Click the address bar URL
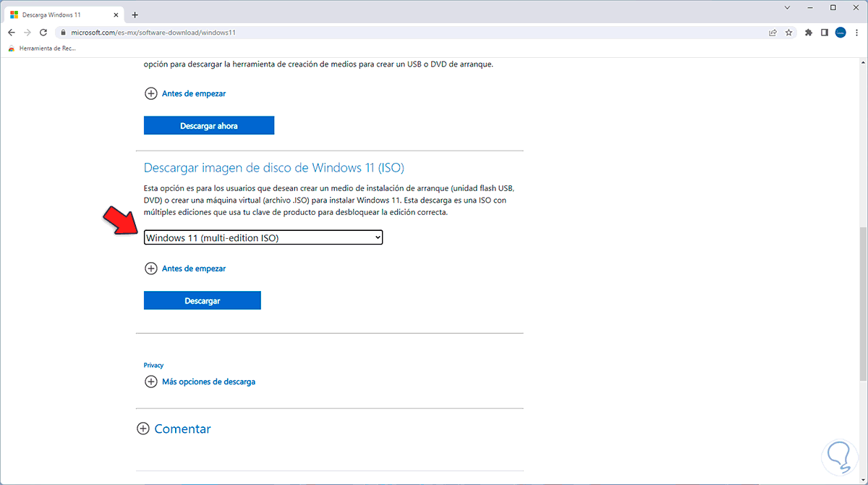The width and height of the screenshot is (868, 485). 153,33
